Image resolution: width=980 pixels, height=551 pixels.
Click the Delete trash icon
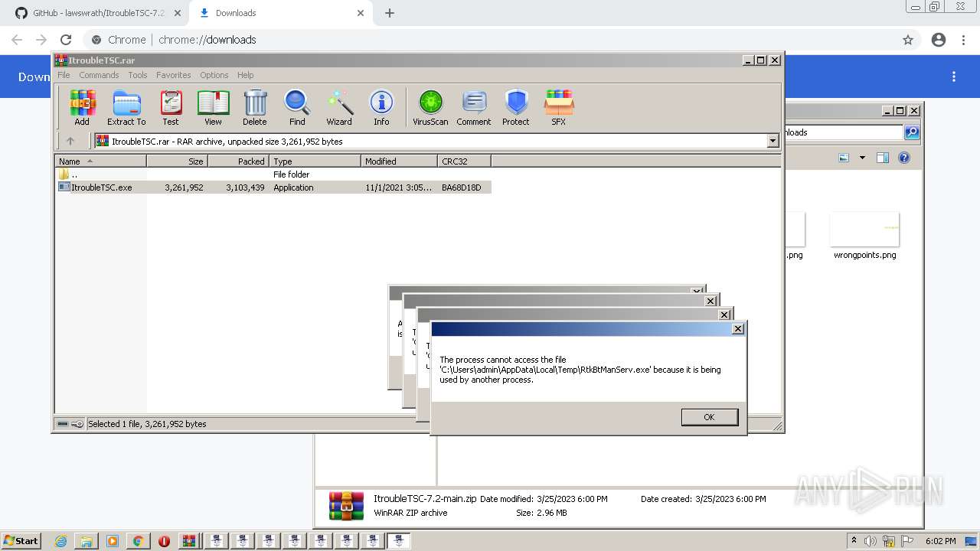point(255,107)
